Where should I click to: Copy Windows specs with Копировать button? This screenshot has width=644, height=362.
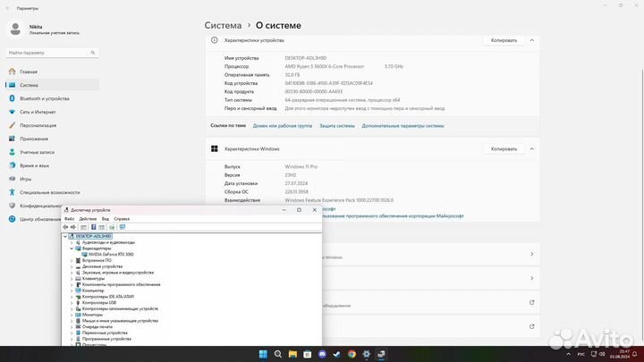click(x=504, y=149)
